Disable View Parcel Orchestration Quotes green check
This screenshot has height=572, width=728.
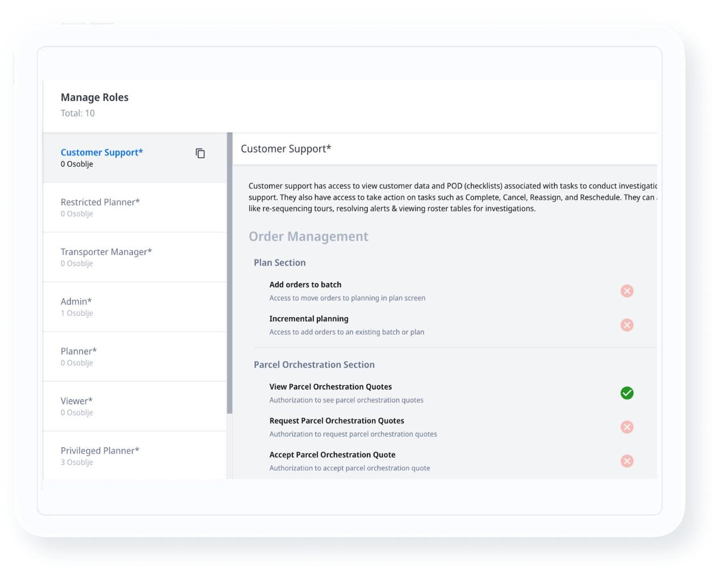click(x=627, y=393)
